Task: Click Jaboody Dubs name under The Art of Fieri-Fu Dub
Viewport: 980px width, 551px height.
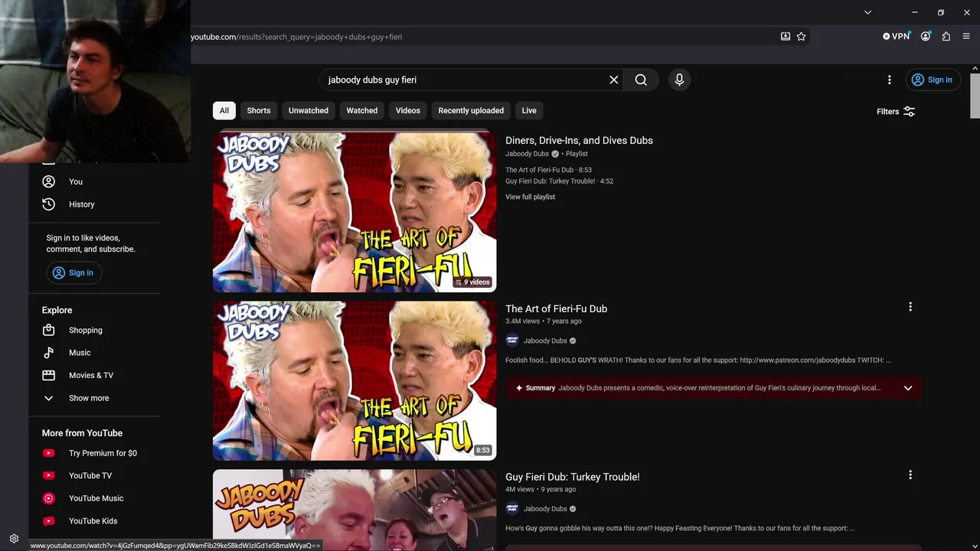Action: [x=545, y=341]
